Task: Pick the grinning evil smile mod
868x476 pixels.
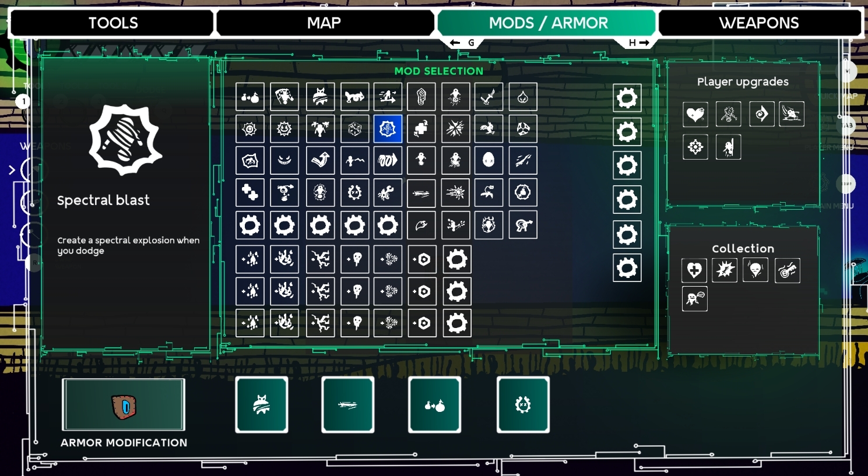Action: (x=284, y=160)
